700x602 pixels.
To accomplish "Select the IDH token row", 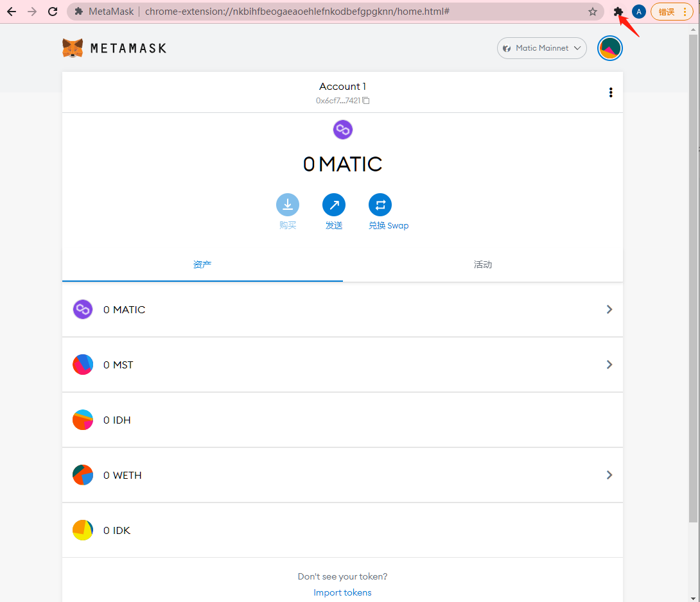I will [x=342, y=420].
